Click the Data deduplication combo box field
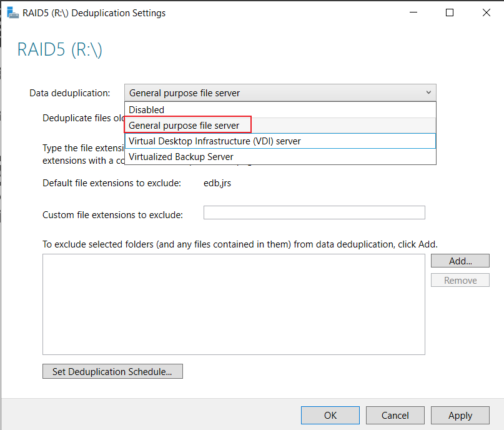Screen dimensions: 504x430 [280, 92]
